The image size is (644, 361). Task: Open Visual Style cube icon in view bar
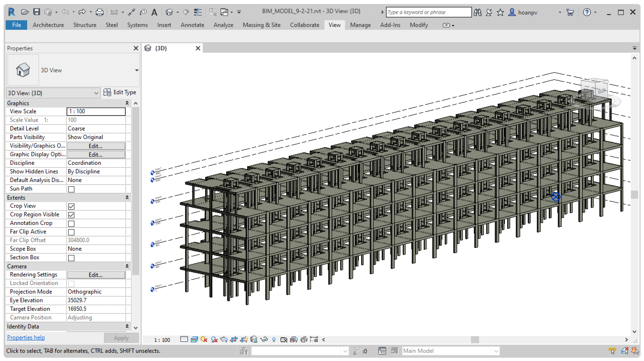pyautogui.click(x=194, y=339)
